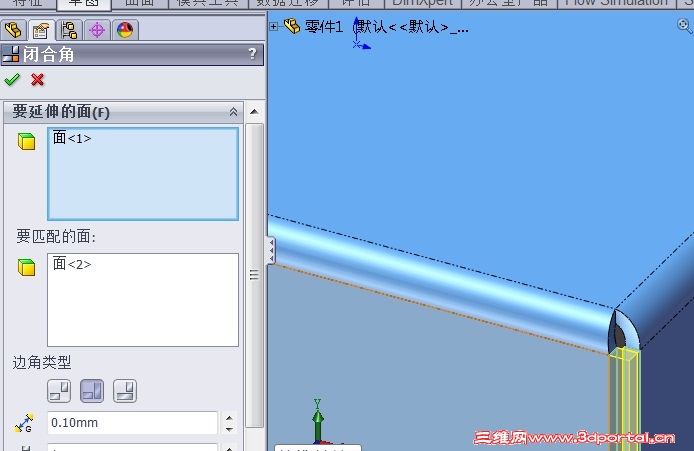The height and width of the screenshot is (451, 694).
Task: Open the FeatureManager design tree tab
Action: 13,30
